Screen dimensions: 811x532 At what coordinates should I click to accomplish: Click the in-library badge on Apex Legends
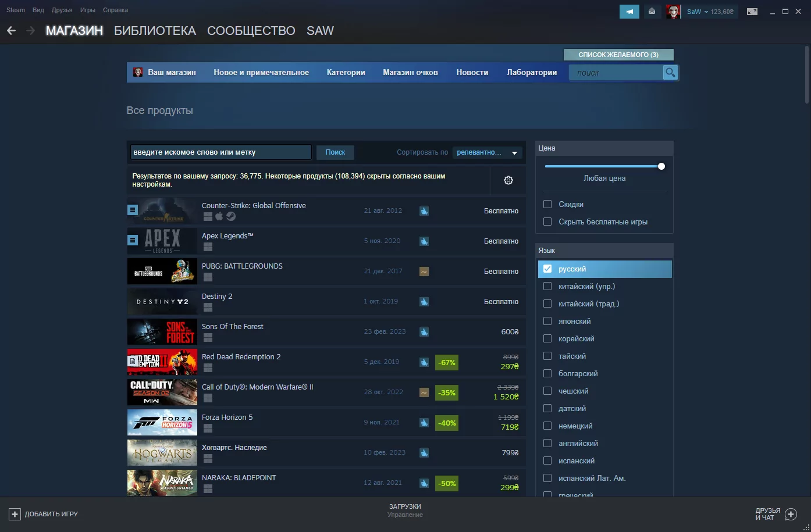pyautogui.click(x=133, y=240)
